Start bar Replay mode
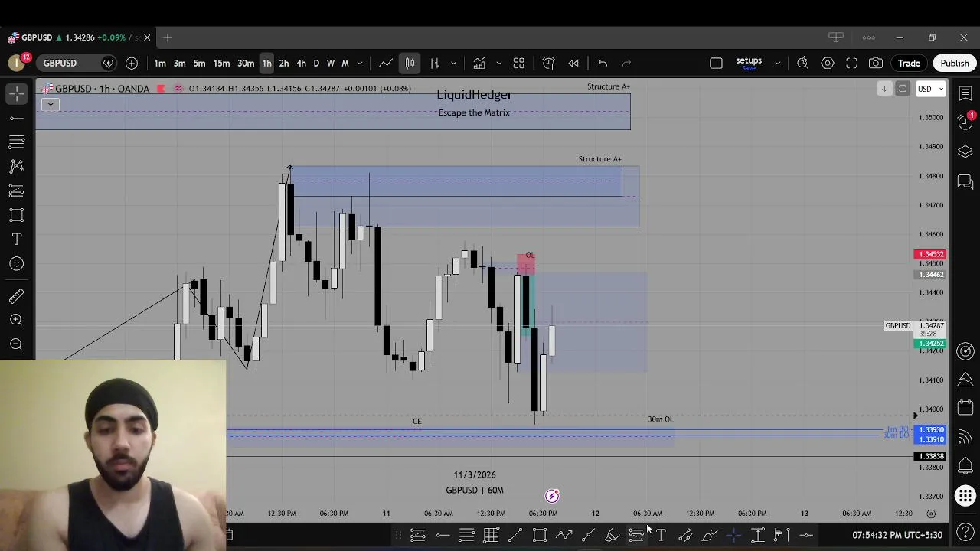Viewport: 980px width, 551px height. coord(573,63)
